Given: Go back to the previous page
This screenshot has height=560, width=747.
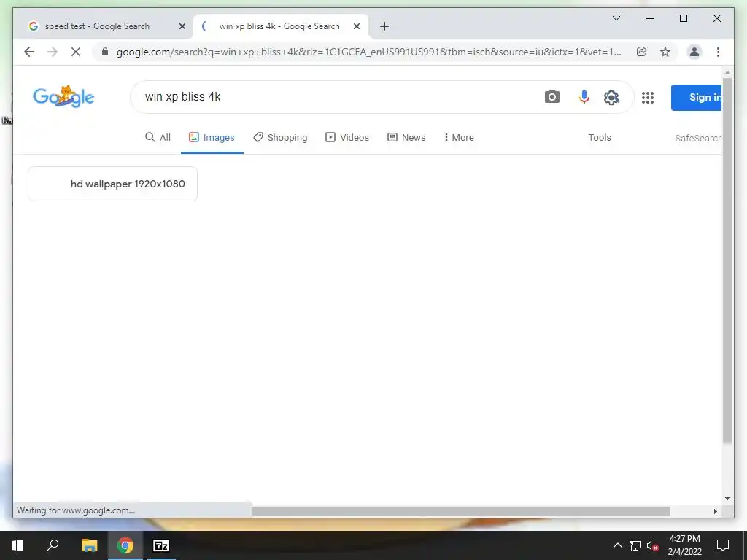Looking at the screenshot, I should [x=29, y=52].
